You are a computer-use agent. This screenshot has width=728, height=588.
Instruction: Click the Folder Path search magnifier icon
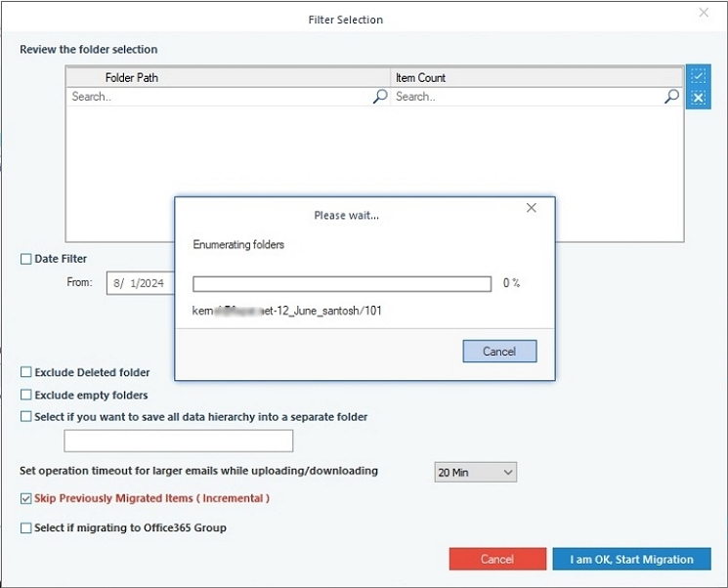(380, 97)
